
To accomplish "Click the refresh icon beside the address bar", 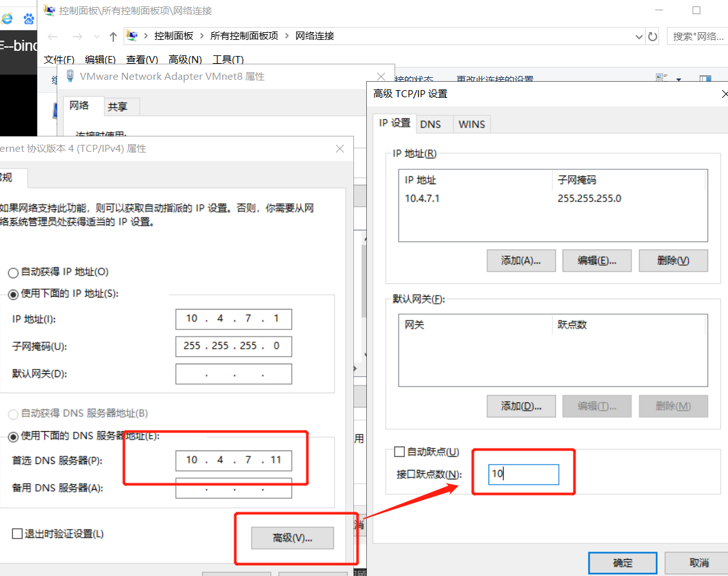I will click(653, 36).
